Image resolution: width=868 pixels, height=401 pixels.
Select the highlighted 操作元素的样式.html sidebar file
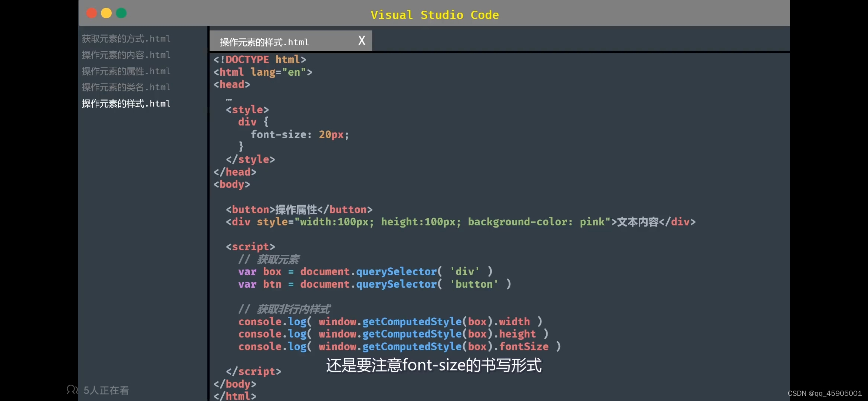click(126, 104)
